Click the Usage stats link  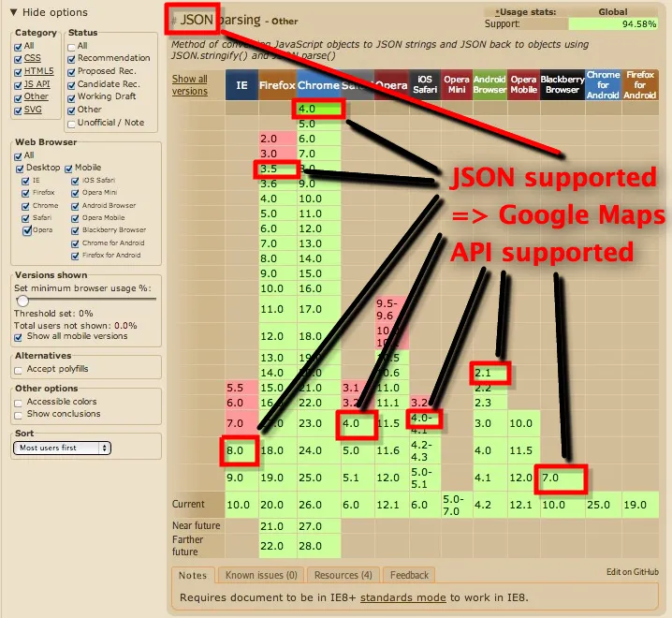tap(525, 12)
